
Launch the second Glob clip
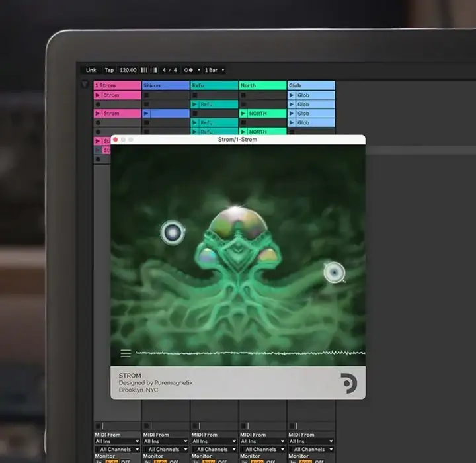point(292,105)
